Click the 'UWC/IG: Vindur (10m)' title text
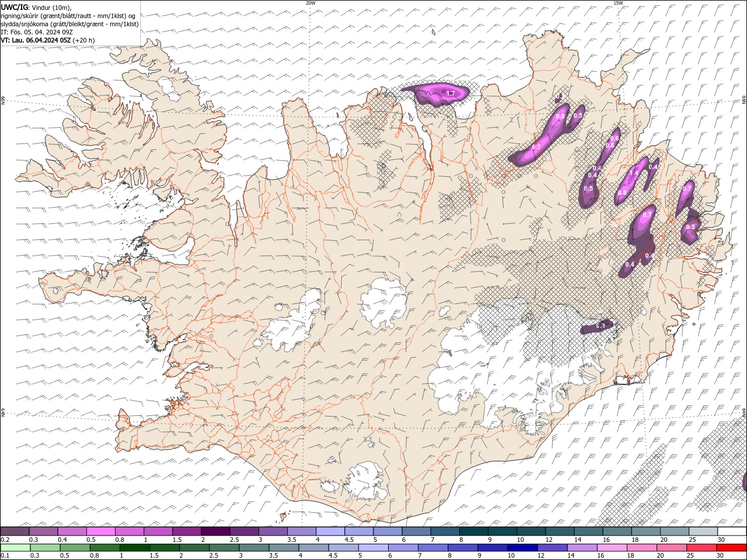Viewport: 747px width, 560px height. pos(36,7)
